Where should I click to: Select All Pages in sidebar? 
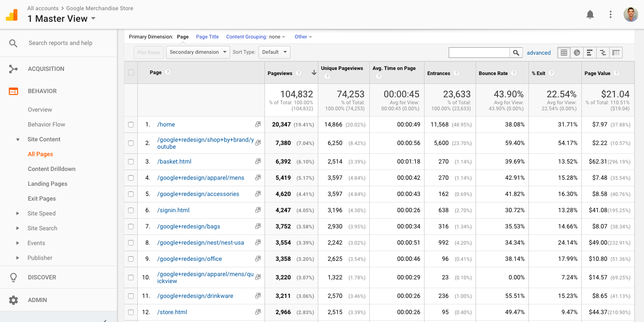click(40, 154)
